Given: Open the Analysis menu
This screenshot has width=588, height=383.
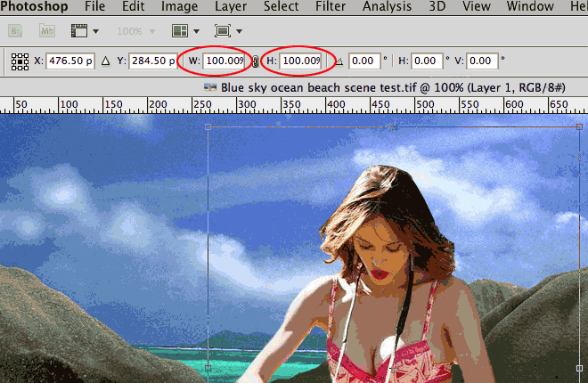Looking at the screenshot, I should pos(387,6).
